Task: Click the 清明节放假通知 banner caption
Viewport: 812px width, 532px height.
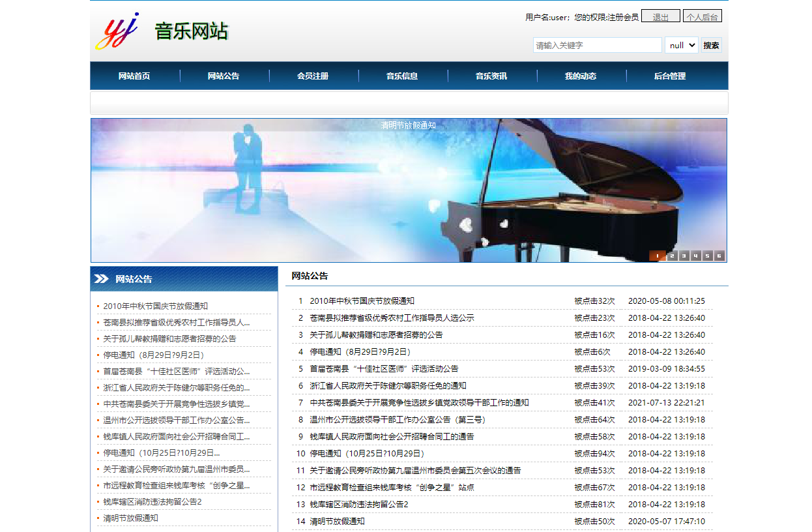Action: pos(409,125)
